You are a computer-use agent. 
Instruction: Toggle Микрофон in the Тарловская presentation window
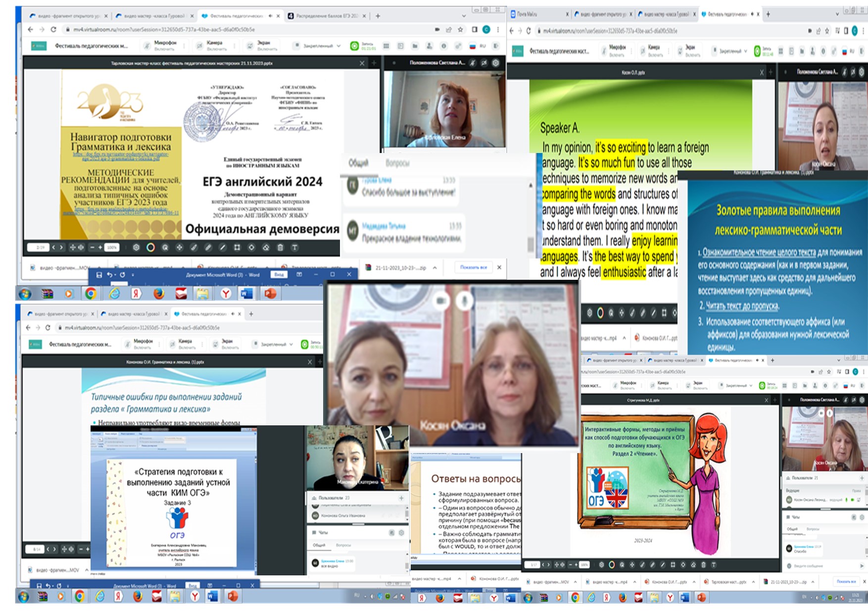click(x=160, y=46)
